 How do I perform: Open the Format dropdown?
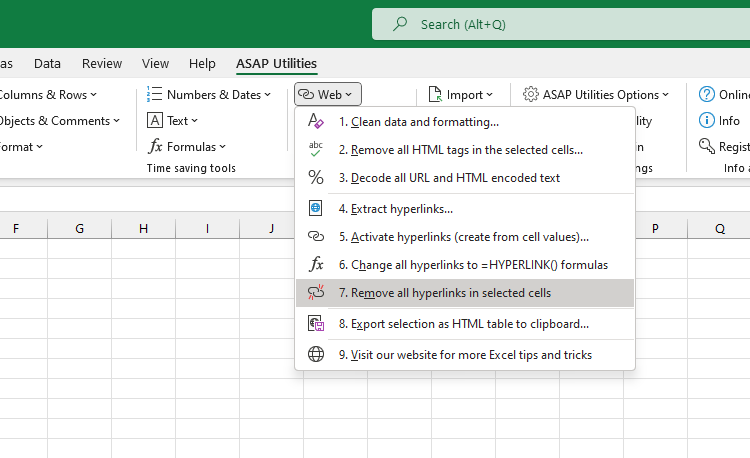[21, 147]
